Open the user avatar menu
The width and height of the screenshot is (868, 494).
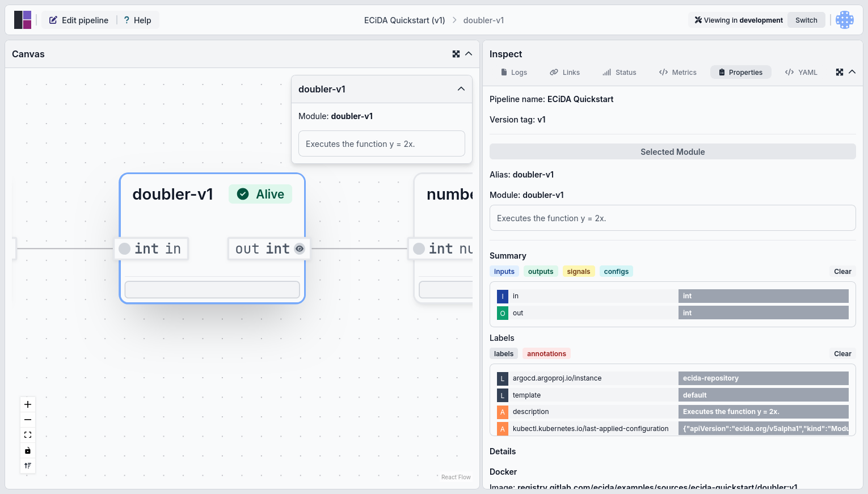click(845, 20)
